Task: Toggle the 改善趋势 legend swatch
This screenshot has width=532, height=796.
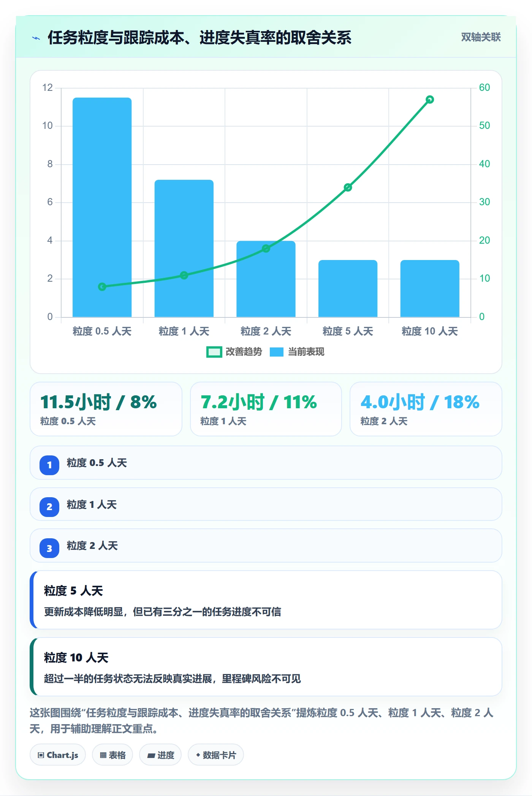Action: click(214, 352)
